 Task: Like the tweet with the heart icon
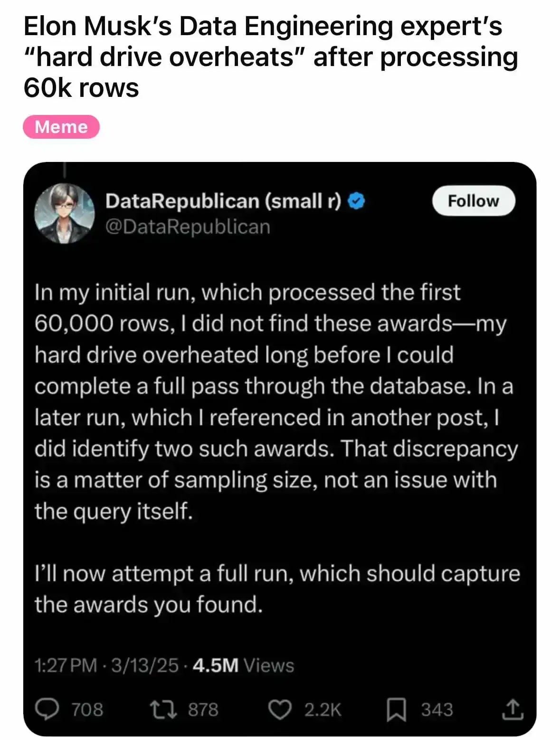pos(280,709)
